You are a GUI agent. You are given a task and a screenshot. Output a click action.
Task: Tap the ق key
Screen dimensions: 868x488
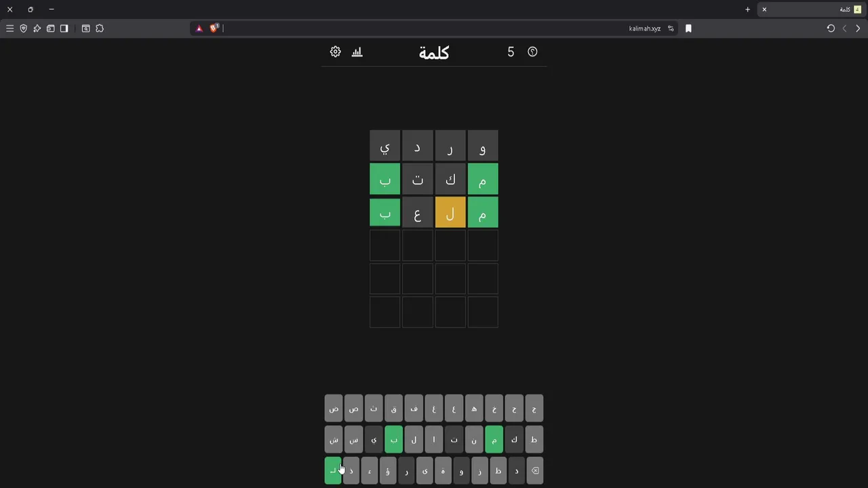[x=393, y=408]
